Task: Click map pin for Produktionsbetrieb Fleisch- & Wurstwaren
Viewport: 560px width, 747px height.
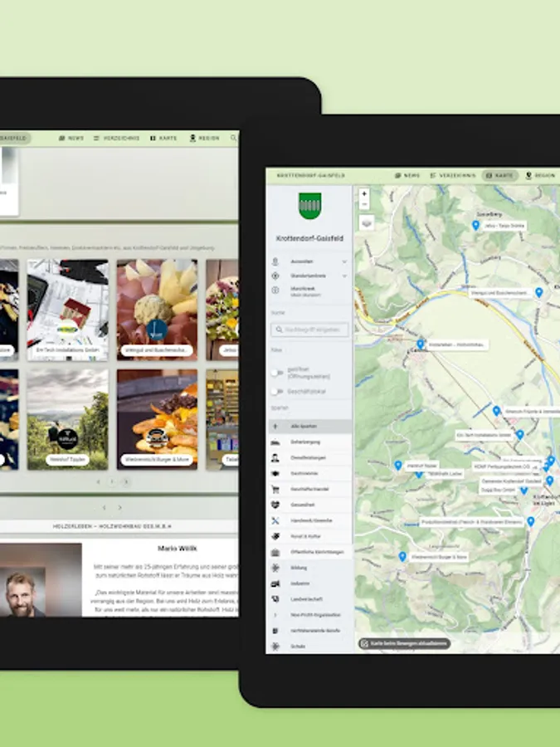Action: click(531, 522)
